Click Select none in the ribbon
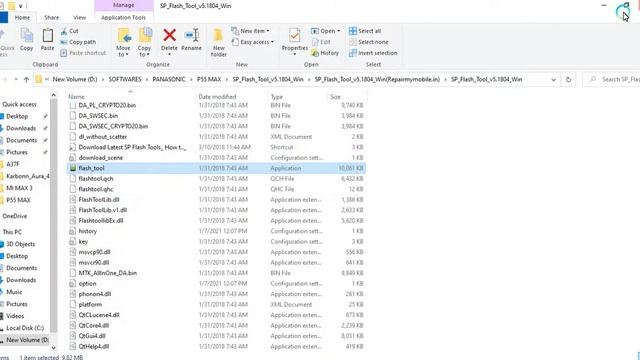 (369, 42)
